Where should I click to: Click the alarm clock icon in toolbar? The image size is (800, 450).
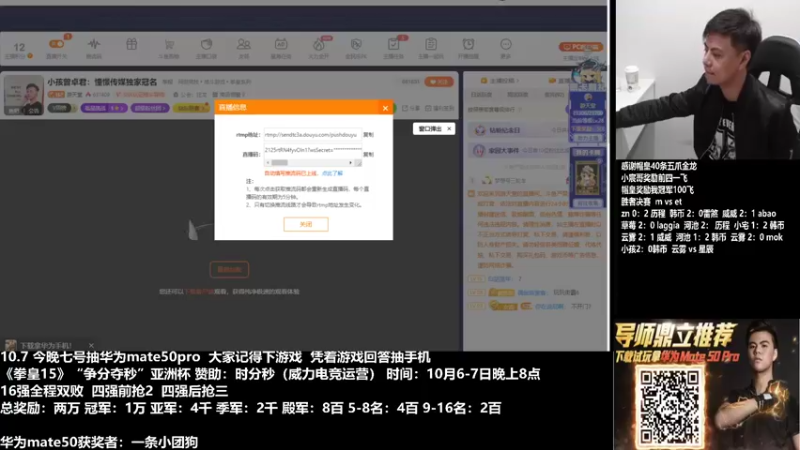pos(468,44)
